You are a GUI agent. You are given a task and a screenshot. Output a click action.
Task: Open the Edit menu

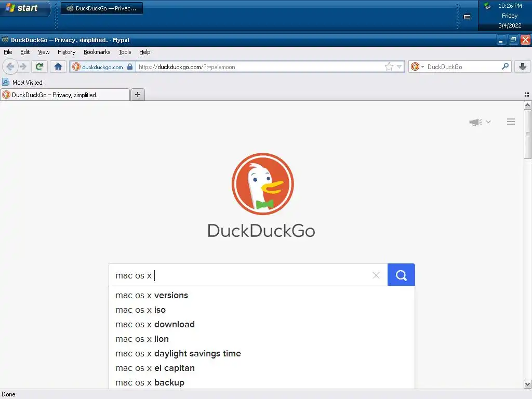25,52
